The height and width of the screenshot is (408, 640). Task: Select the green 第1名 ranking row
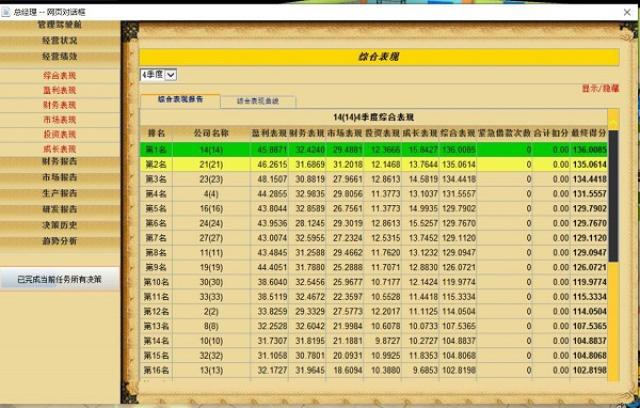coord(380,149)
